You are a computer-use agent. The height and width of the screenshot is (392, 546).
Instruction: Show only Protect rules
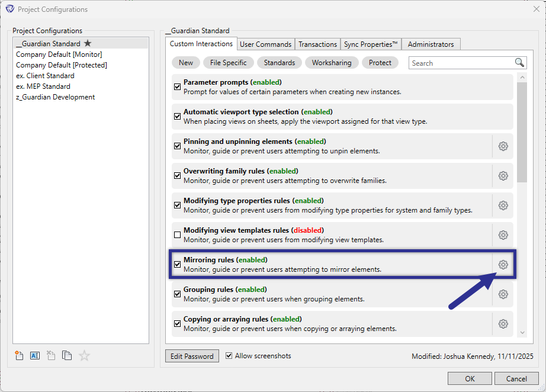[x=380, y=62]
